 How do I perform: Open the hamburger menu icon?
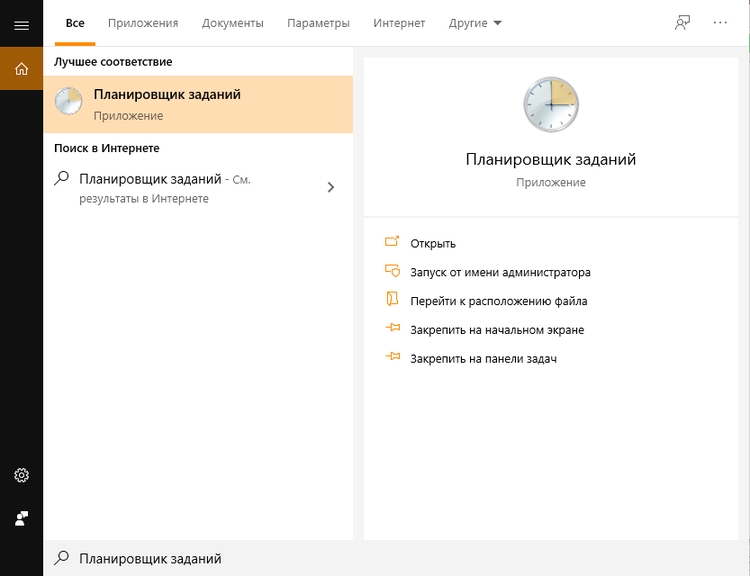point(22,25)
